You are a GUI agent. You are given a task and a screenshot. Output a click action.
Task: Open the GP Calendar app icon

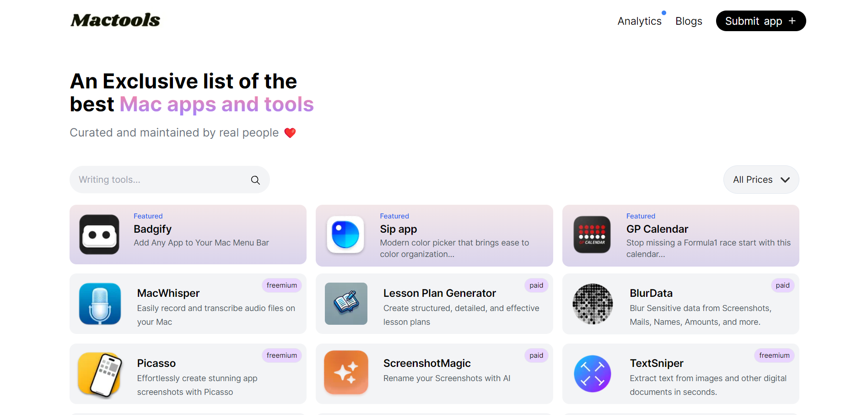(592, 235)
